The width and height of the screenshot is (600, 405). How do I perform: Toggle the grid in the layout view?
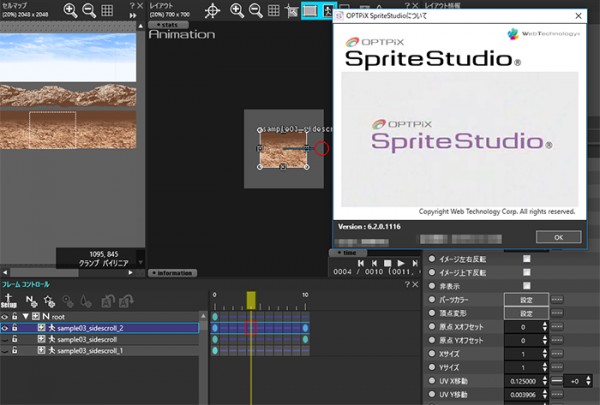pos(273,10)
